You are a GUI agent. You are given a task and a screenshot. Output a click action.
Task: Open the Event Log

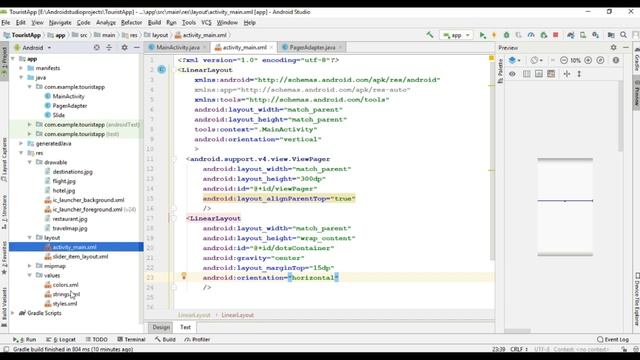[x=613, y=340]
